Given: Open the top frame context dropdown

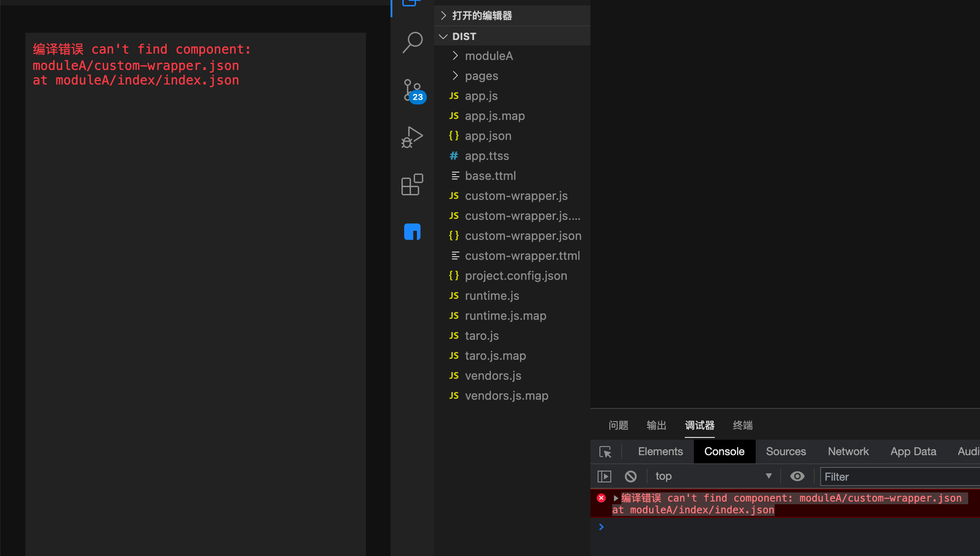Looking at the screenshot, I should coord(713,476).
